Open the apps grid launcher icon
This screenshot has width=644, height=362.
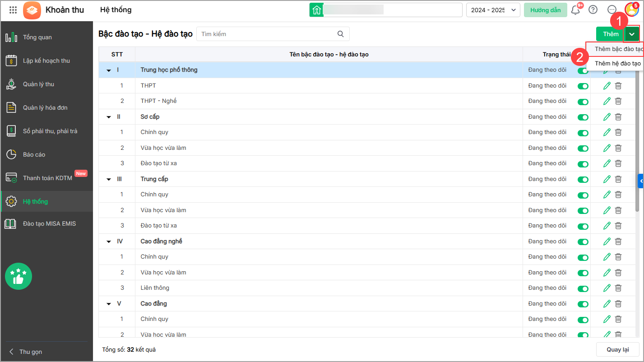click(x=13, y=10)
